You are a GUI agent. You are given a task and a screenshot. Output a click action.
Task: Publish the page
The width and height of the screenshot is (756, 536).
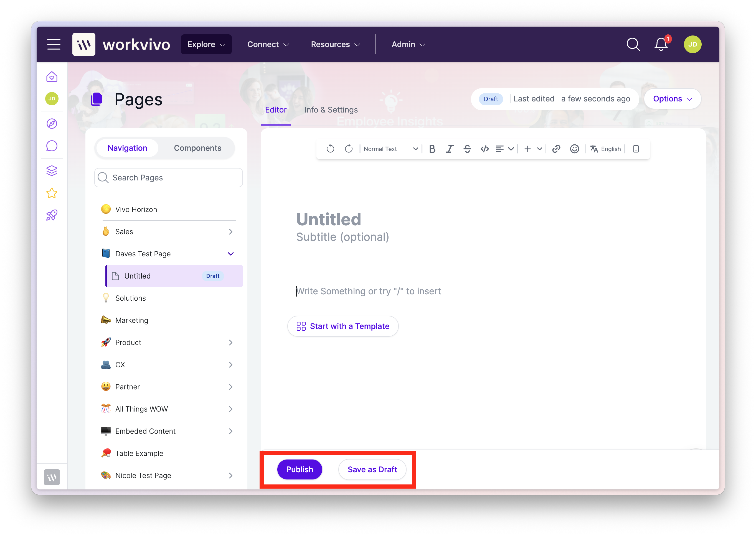(x=299, y=469)
